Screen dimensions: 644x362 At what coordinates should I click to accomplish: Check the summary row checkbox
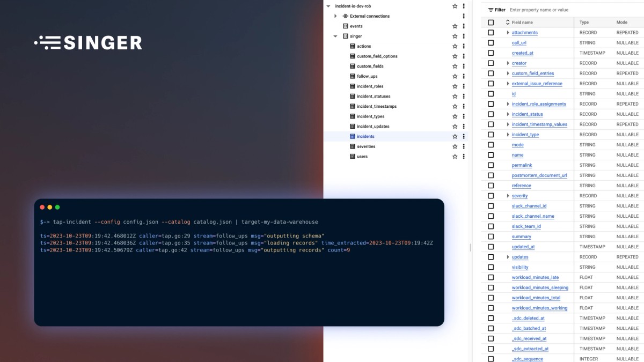click(x=491, y=236)
